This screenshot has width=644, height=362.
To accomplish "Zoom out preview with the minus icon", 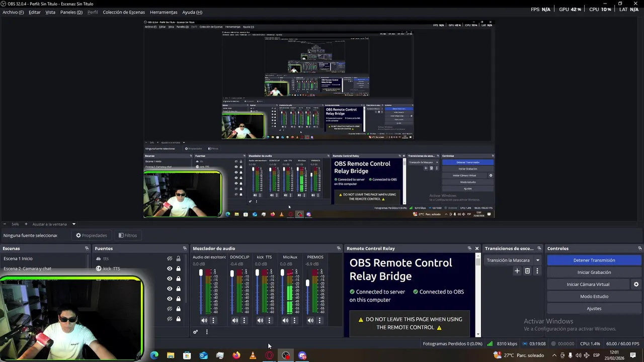I will 5,224.
